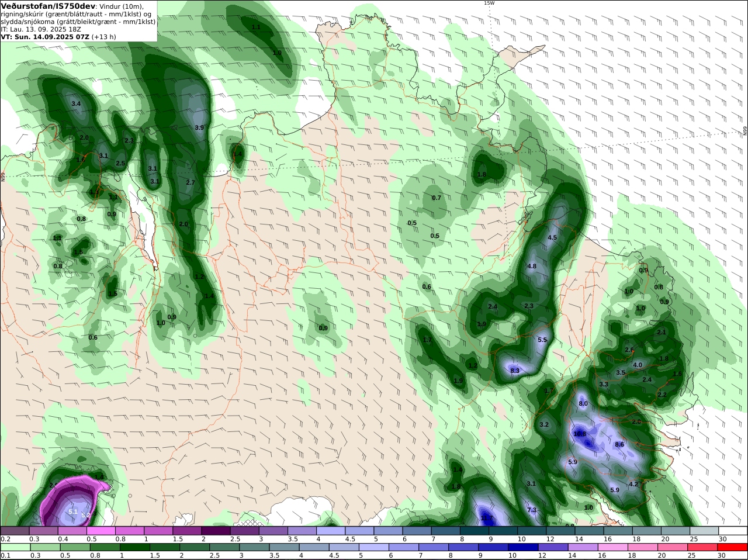Click the 8.6 precipitation value on the map
This screenshot has width=748, height=560.
point(620,445)
